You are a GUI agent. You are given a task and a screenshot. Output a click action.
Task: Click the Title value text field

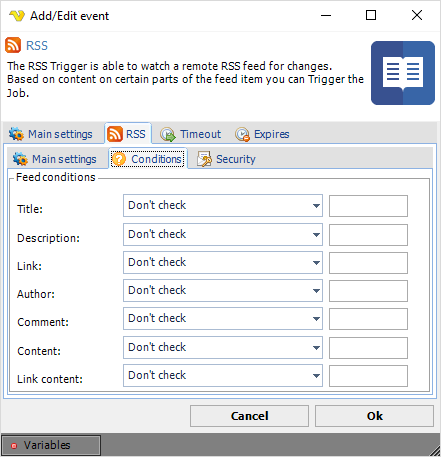click(x=368, y=206)
